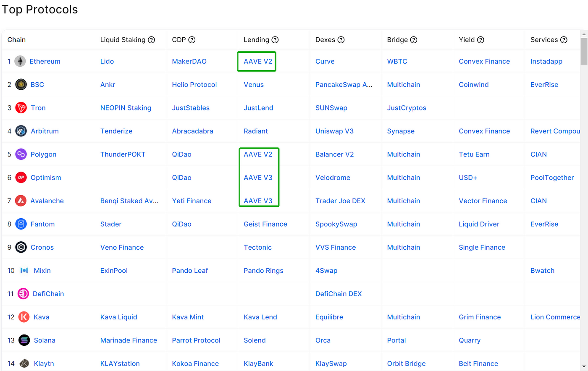The width and height of the screenshot is (588, 371).
Task: Click the info icon next to Dexes
Action: (341, 40)
